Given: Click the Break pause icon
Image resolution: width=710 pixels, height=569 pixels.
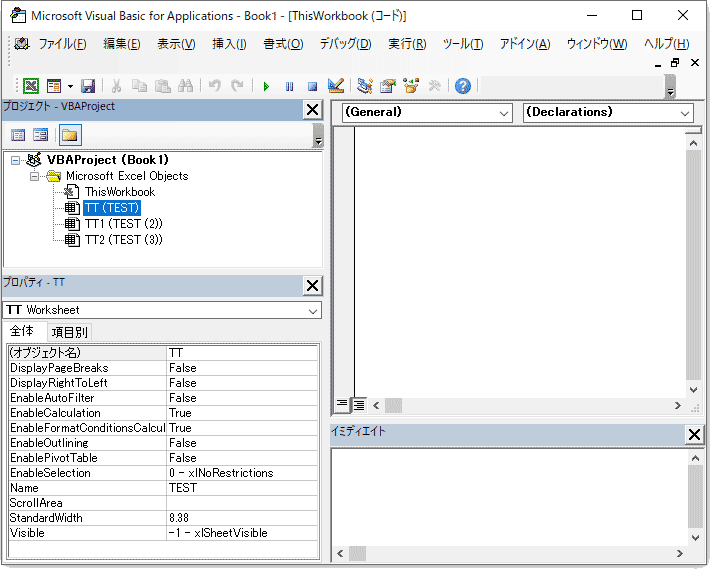Looking at the screenshot, I should point(289,86).
